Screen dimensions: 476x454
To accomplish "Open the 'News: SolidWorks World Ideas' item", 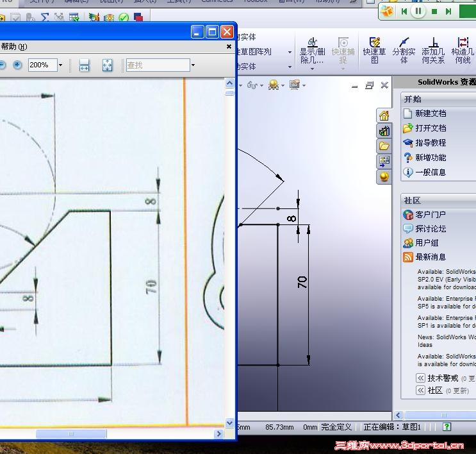I will tap(447, 341).
